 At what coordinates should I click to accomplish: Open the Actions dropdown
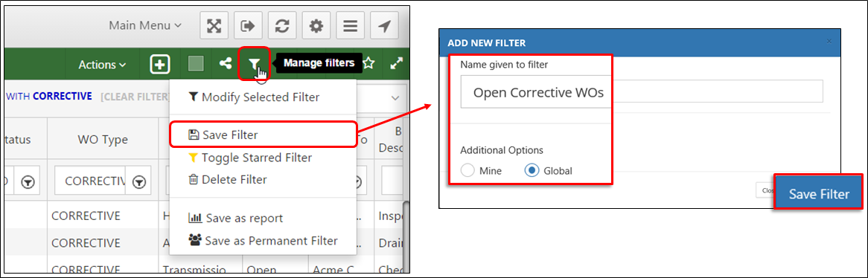pos(103,65)
